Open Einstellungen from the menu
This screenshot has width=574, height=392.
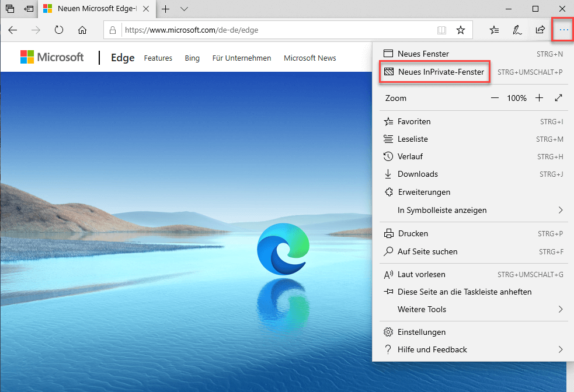point(473,332)
